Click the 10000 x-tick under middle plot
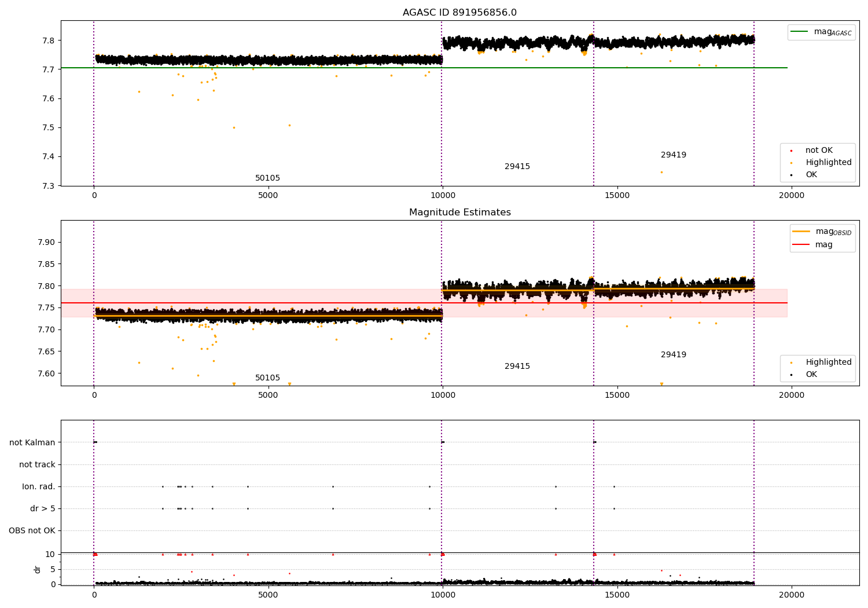This screenshot has width=868, height=608. (443, 395)
